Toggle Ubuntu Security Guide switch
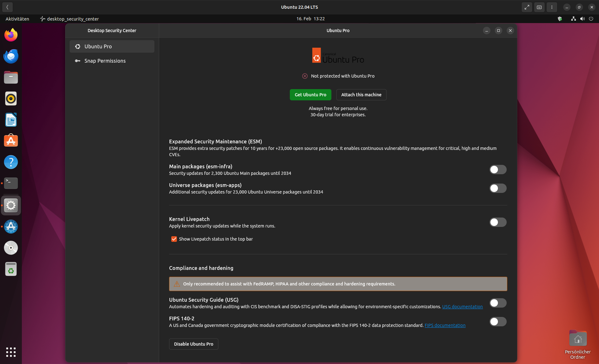This screenshot has width=599, height=364. pos(498,303)
